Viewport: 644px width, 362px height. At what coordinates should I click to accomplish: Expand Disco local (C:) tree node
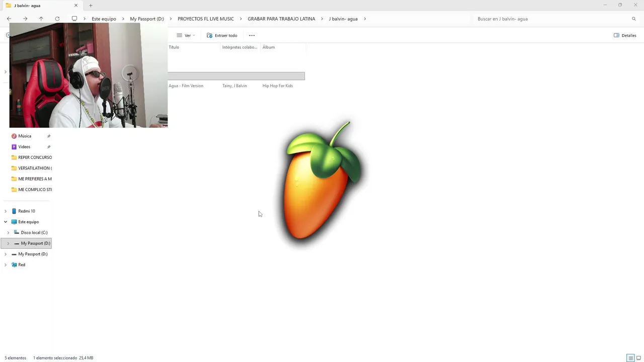click(x=8, y=232)
